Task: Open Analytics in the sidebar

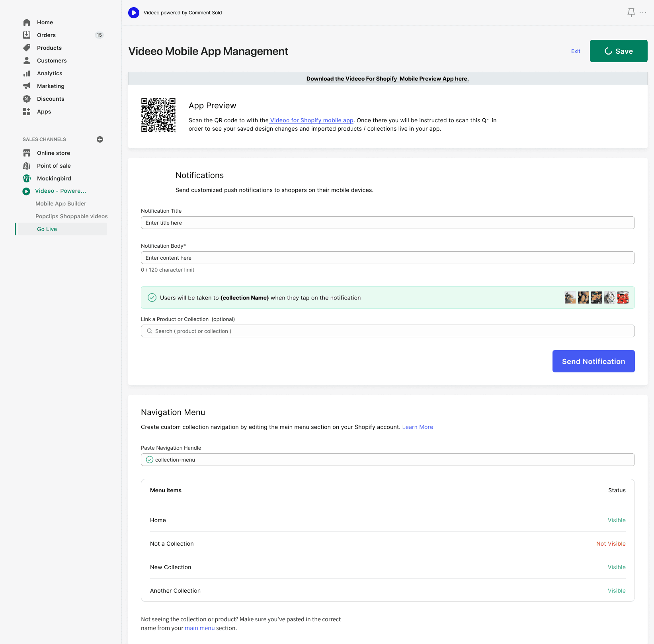Action: click(50, 73)
